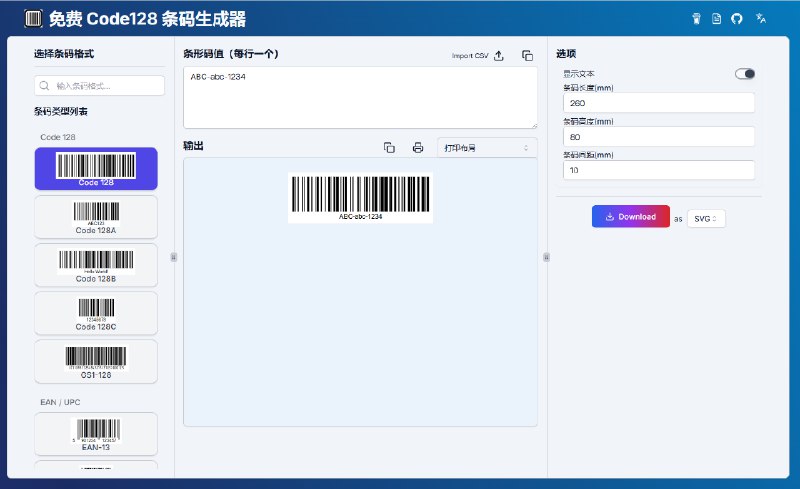Image resolution: width=800 pixels, height=489 pixels.
Task: Open the GitHub repository icon
Action: pos(737,19)
